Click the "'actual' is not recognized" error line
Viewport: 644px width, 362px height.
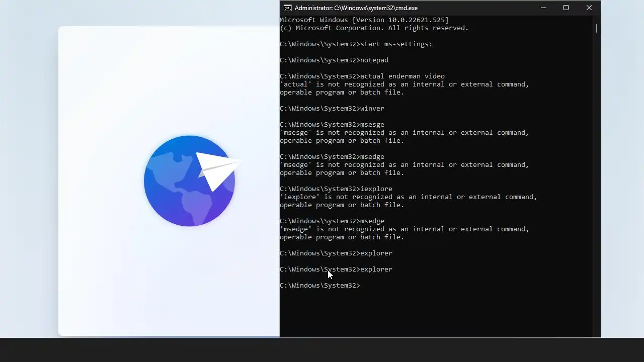click(405, 84)
